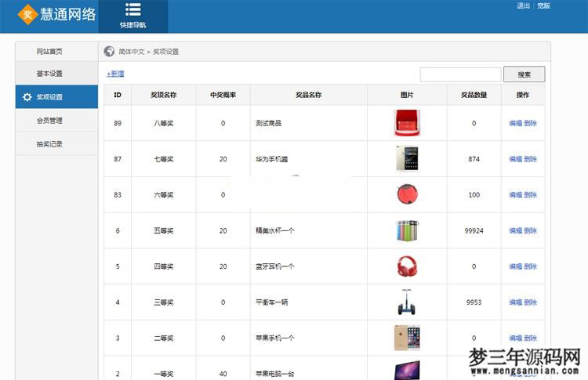The width and height of the screenshot is (588, 380).
Task: Click the quantity value 9953
Action: click(474, 302)
